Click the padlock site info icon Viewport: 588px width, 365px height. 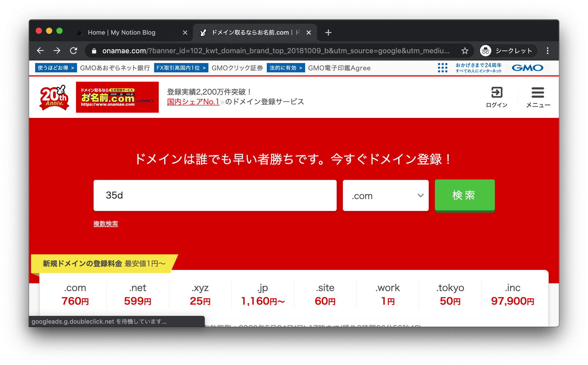point(94,51)
